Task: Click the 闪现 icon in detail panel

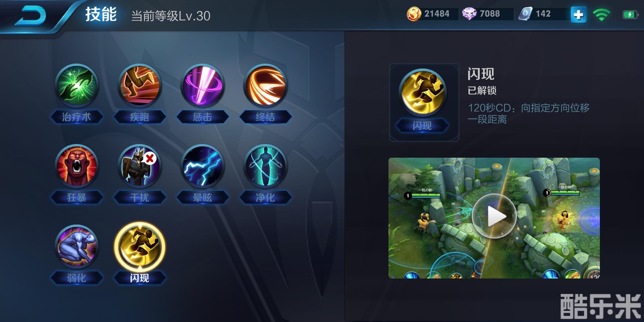Action: 422,92
